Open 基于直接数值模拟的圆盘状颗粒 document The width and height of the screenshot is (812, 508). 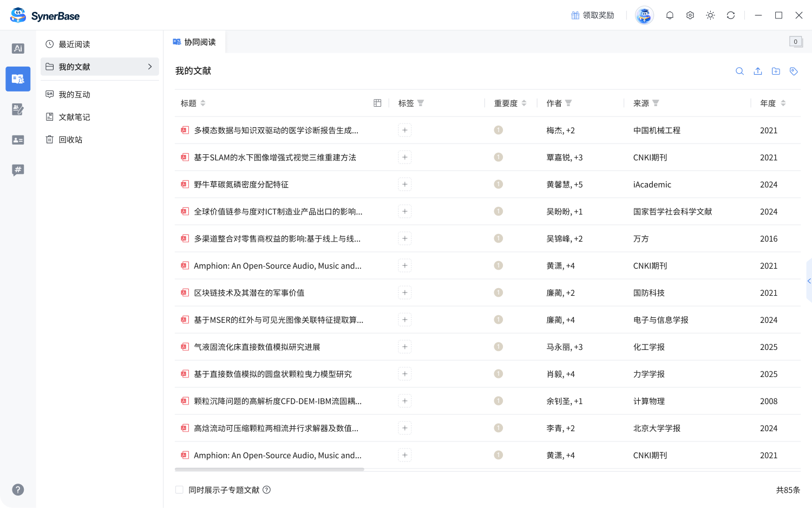[273, 374]
